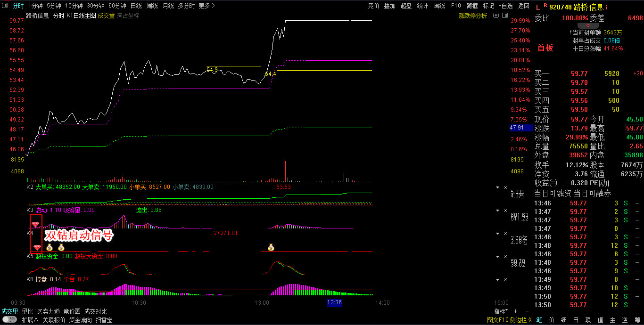The height and width of the screenshot is (325, 644).
Task: Click the red diamond signal icon in K4 row
Action: pos(37,247)
